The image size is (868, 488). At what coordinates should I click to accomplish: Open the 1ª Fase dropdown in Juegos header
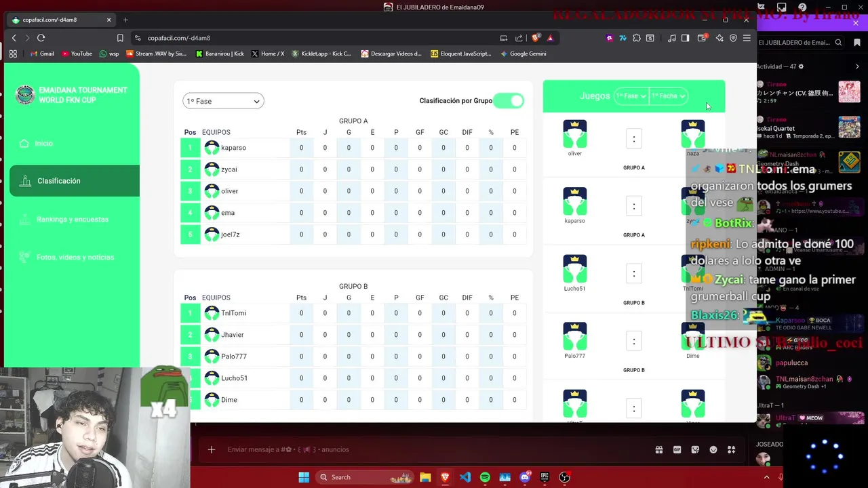[631, 96]
